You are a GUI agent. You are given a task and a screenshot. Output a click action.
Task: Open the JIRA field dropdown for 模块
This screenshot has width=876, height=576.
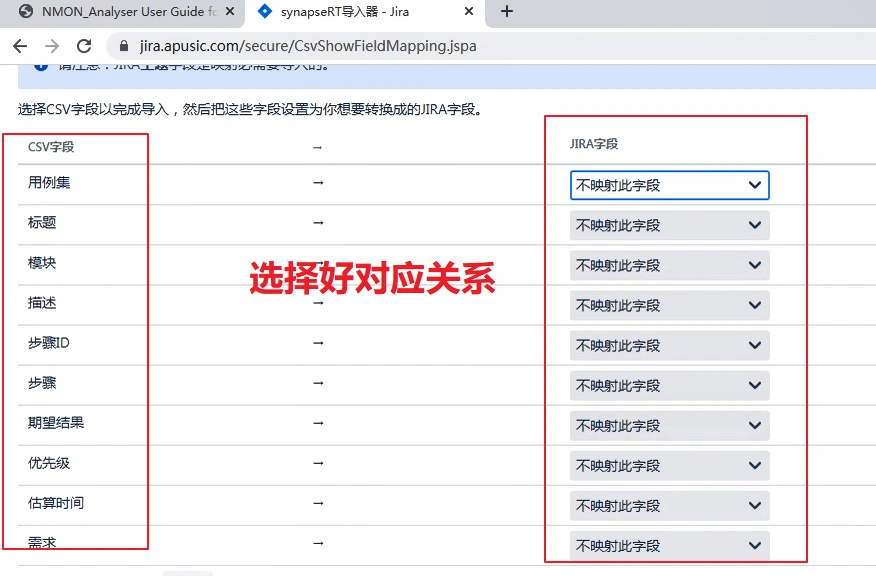[x=669, y=265]
